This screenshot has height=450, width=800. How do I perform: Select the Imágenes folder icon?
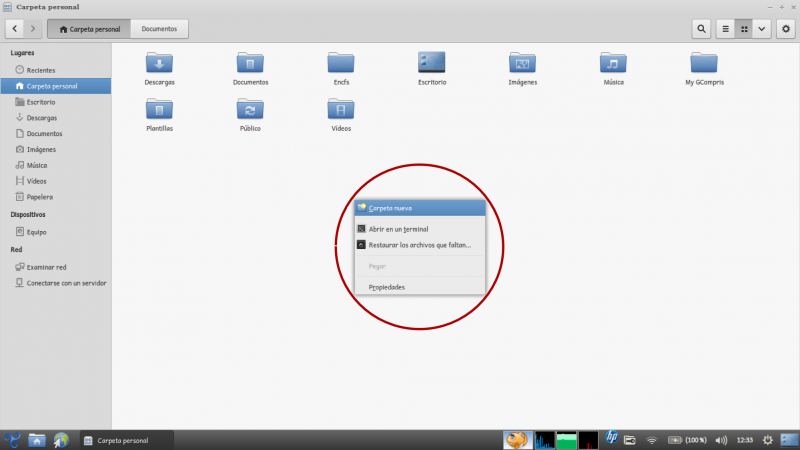click(522, 63)
